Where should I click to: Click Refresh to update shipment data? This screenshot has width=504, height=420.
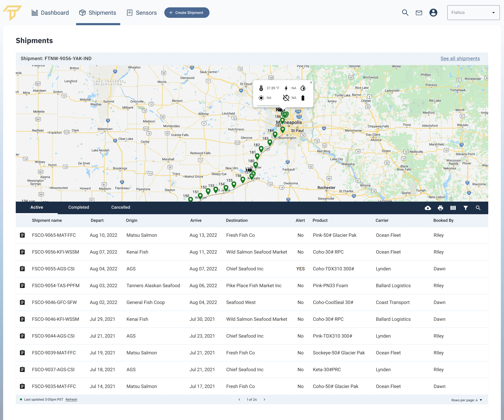click(71, 399)
